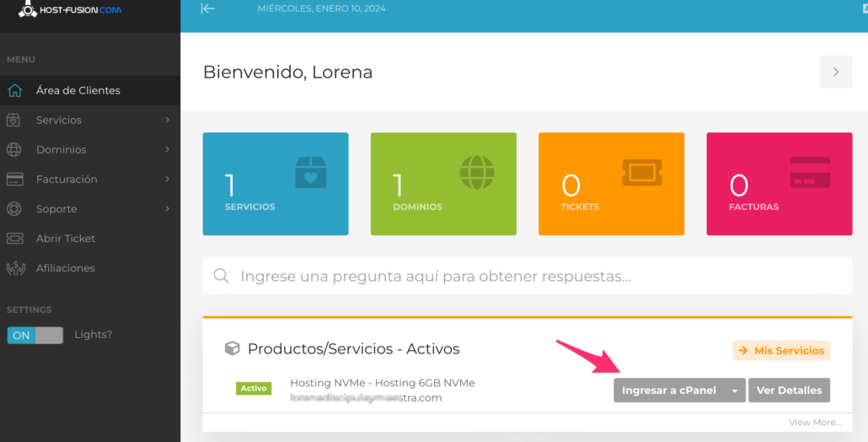The height and width of the screenshot is (442, 868).
Task: Click the ticket icon in the Tickets tile
Action: tap(642, 172)
